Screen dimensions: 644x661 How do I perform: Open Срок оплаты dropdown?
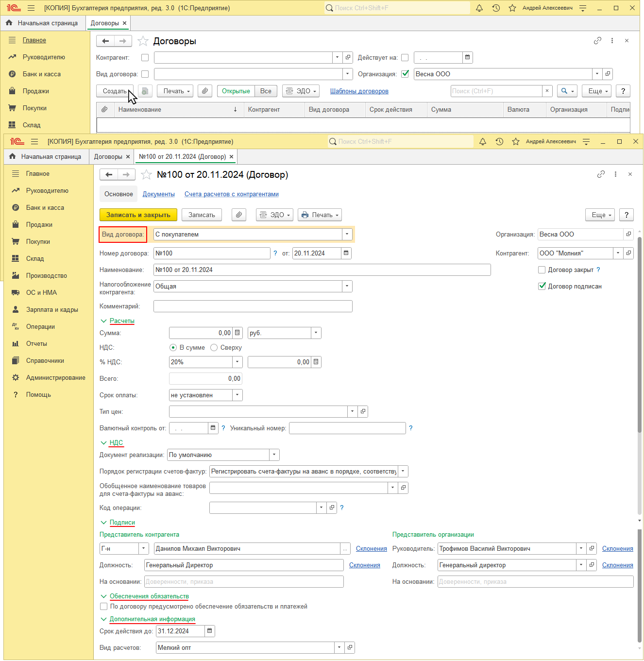tap(237, 395)
